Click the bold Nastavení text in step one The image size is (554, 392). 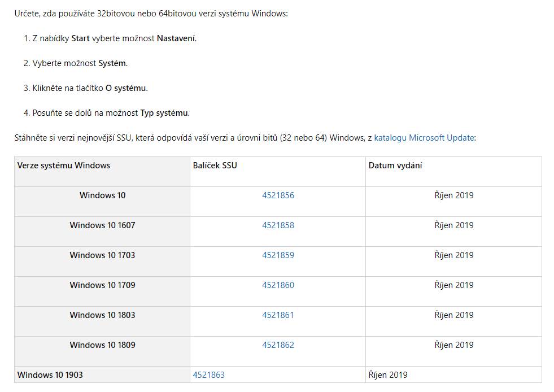click(176, 38)
